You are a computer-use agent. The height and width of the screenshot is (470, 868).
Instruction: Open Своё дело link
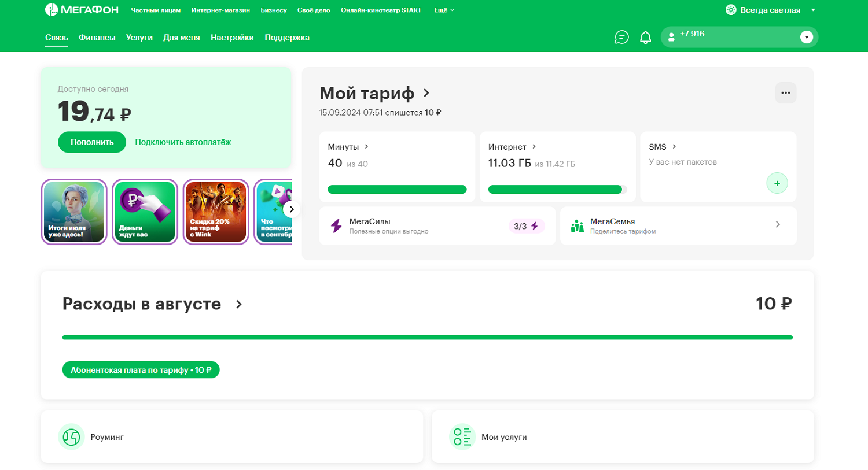pyautogui.click(x=314, y=10)
